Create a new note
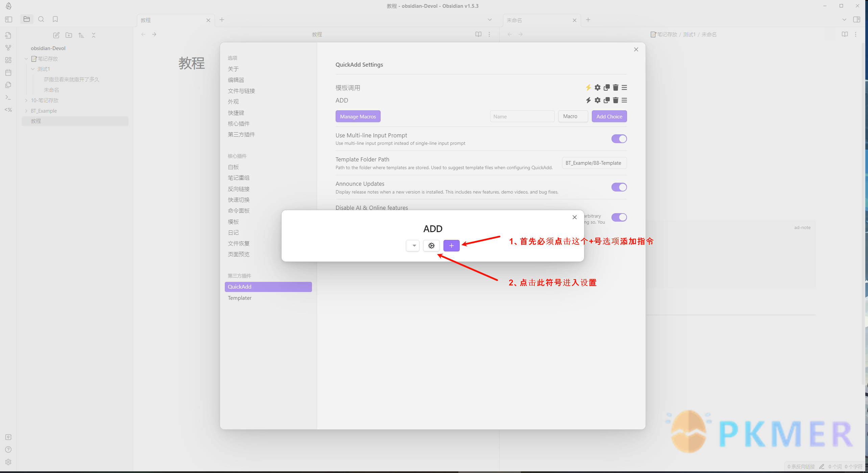The height and width of the screenshot is (473, 868). click(x=56, y=35)
